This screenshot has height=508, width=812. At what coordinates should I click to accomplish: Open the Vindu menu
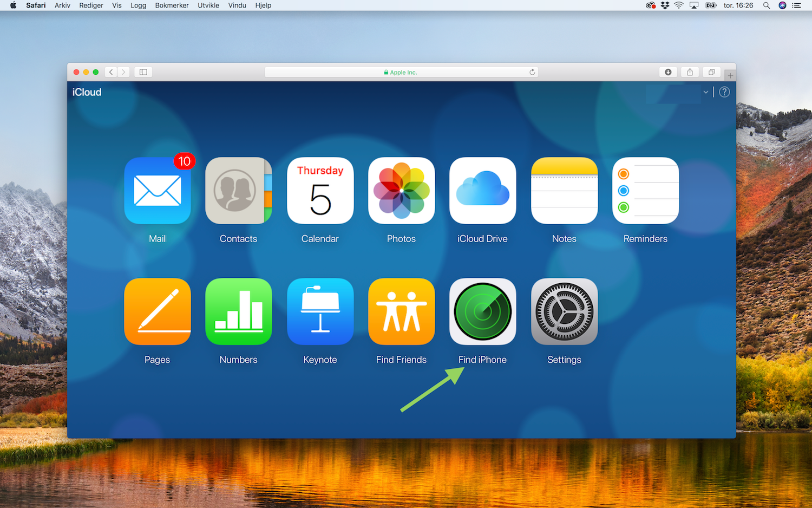(237, 5)
